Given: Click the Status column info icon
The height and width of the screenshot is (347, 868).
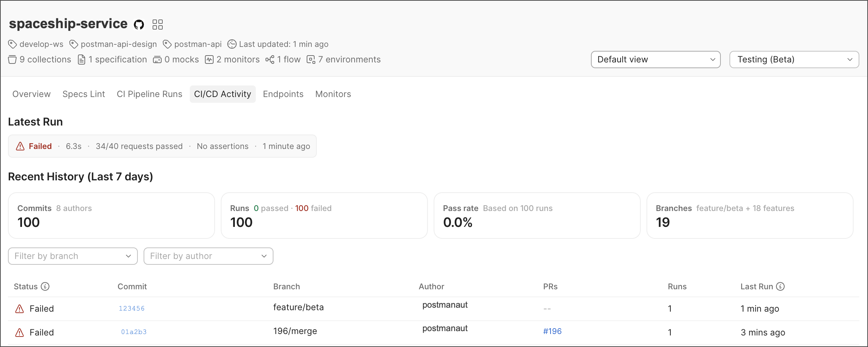Looking at the screenshot, I should [x=45, y=286].
